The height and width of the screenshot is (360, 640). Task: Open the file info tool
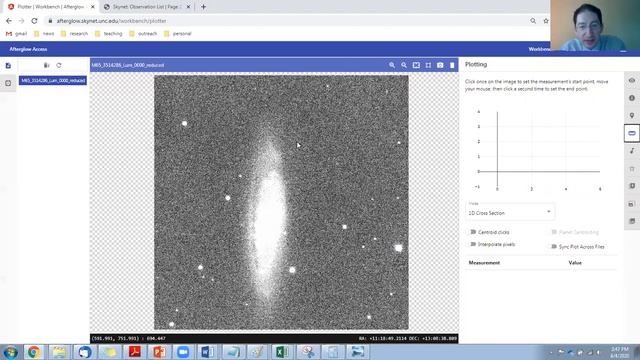click(x=632, y=98)
